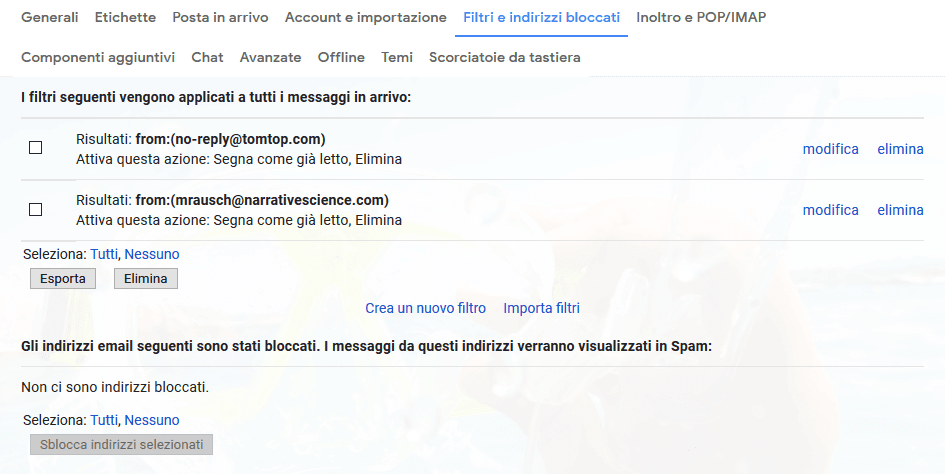Viewport: 945px width, 474px height.
Task: Click the Importa filtri link
Action: click(541, 308)
